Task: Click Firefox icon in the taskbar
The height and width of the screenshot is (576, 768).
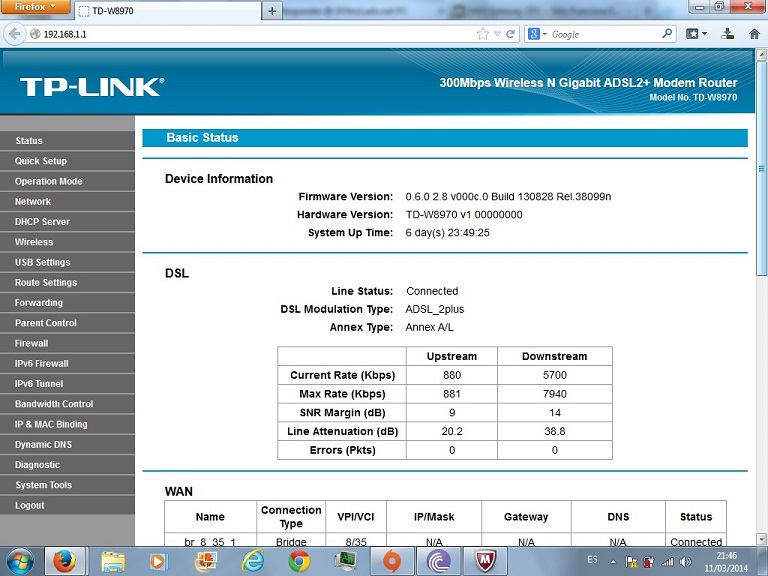Action: [65, 561]
